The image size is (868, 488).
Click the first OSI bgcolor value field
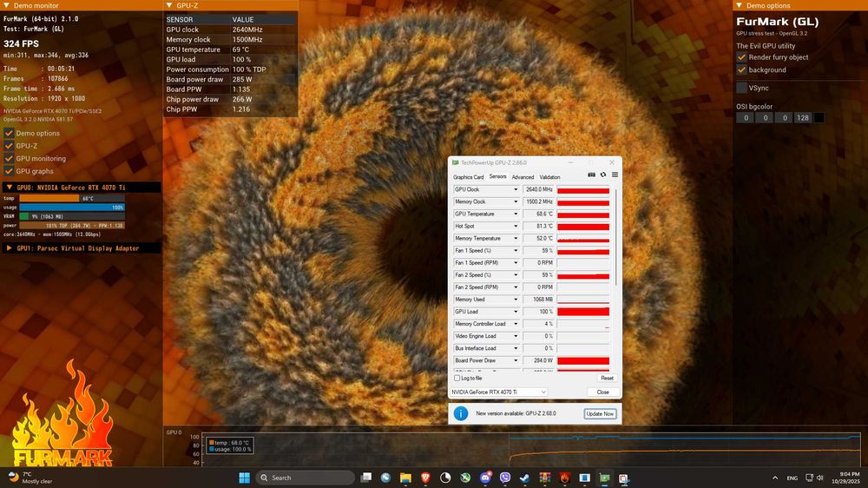pyautogui.click(x=745, y=117)
